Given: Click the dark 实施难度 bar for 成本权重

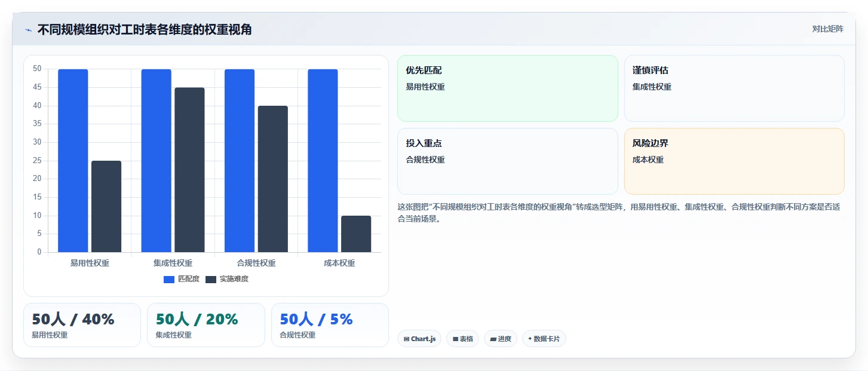Looking at the screenshot, I should 356,234.
